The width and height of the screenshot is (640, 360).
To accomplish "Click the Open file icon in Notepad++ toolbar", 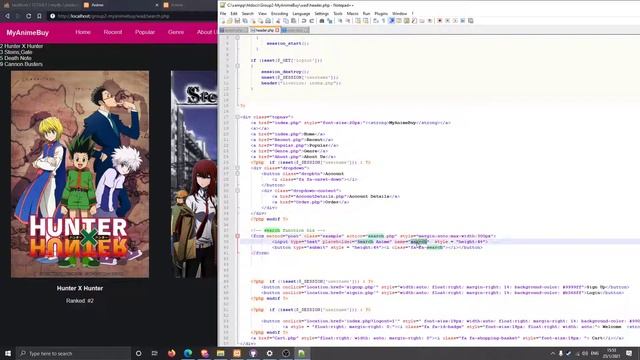I will click(230, 21).
